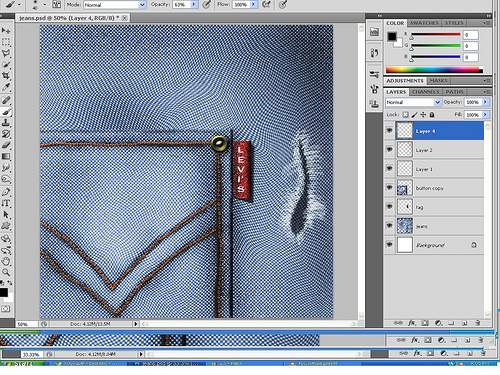Select the Path Selection tool
This screenshot has width=500, height=375.
(x=6, y=215)
